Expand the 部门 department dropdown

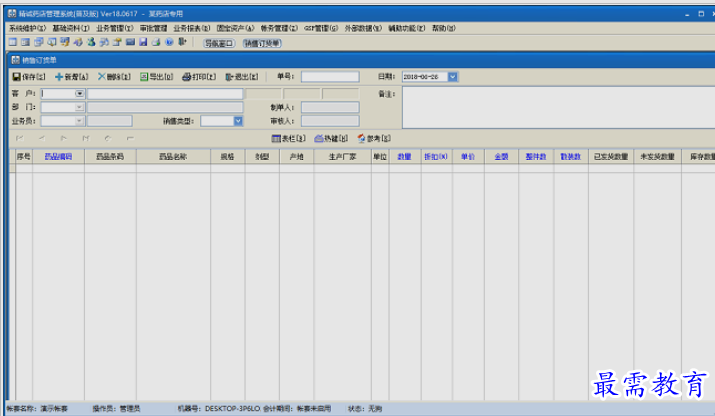click(79, 107)
